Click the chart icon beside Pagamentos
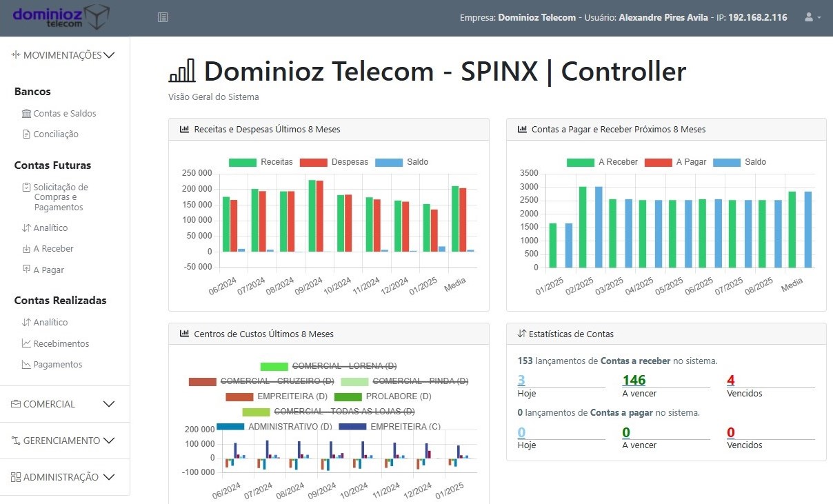 click(x=26, y=365)
